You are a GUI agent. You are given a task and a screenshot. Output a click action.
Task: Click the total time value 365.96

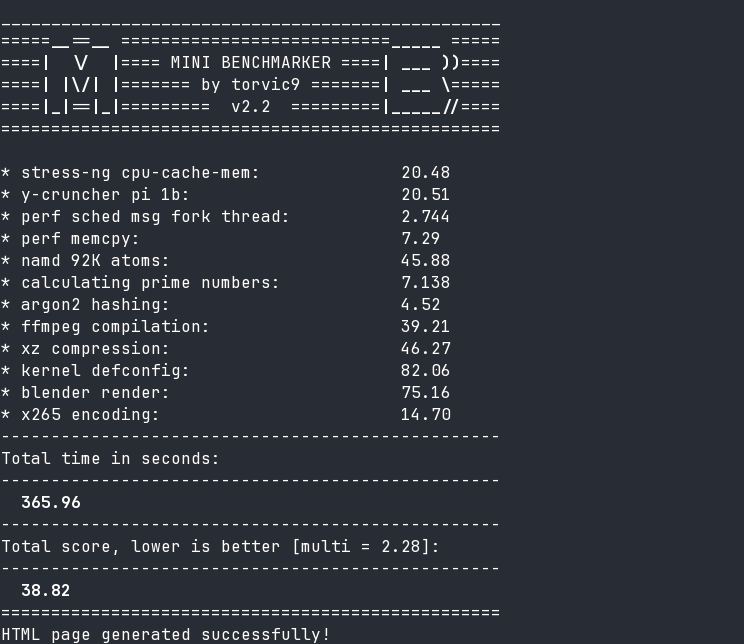pos(50,503)
